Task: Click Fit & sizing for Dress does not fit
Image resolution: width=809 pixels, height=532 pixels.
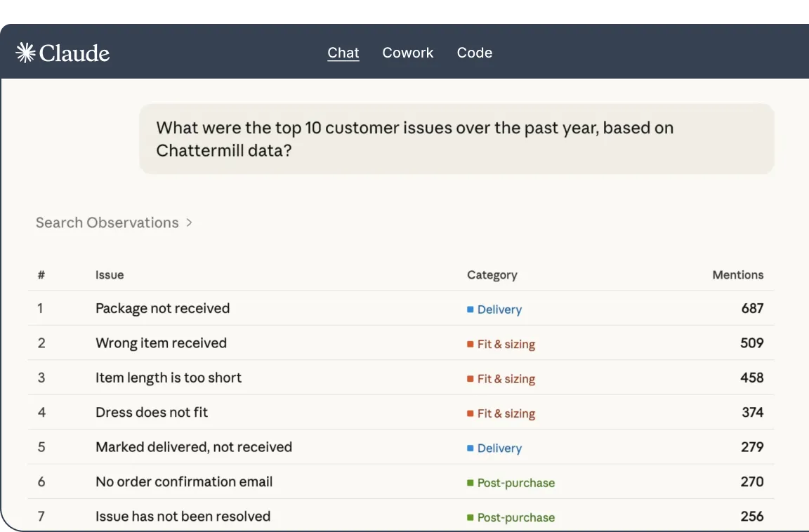Action: point(506,413)
